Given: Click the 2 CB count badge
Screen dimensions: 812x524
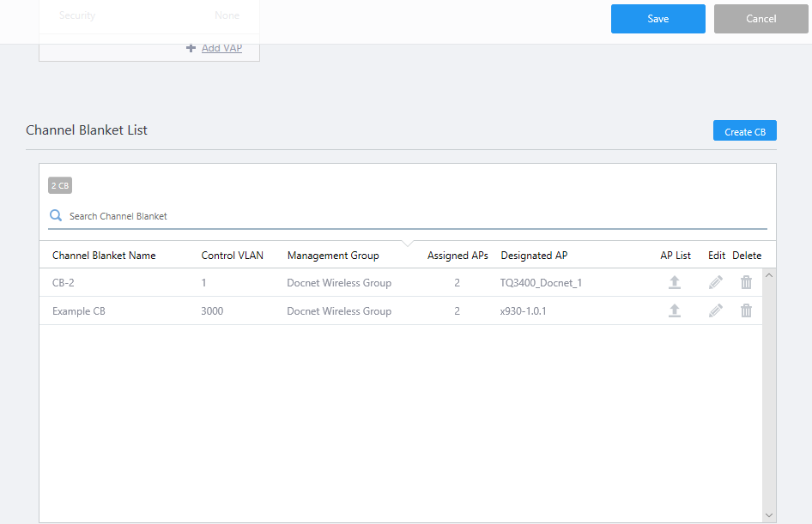Looking at the screenshot, I should pyautogui.click(x=60, y=185).
